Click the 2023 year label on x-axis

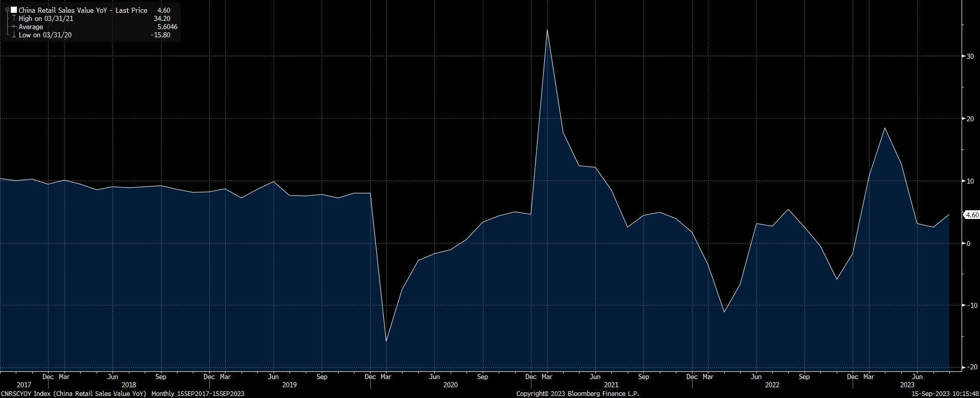coord(907,385)
